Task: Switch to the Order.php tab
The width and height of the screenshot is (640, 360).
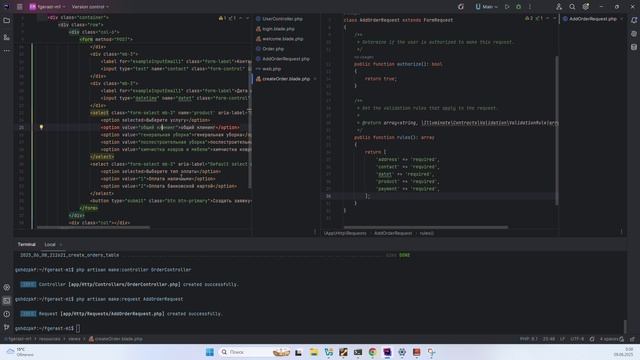Action: pyautogui.click(x=273, y=49)
